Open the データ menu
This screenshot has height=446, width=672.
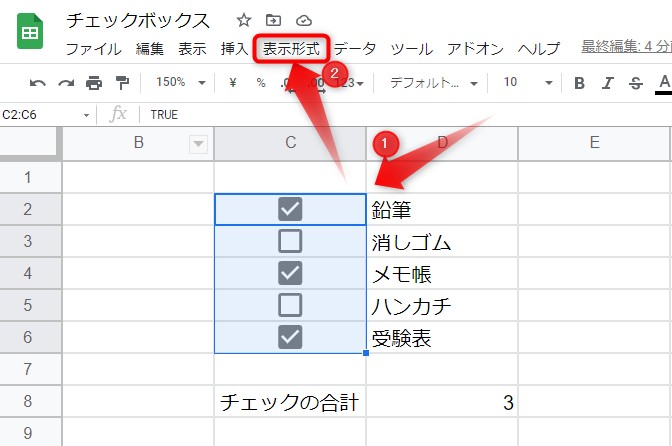point(355,49)
